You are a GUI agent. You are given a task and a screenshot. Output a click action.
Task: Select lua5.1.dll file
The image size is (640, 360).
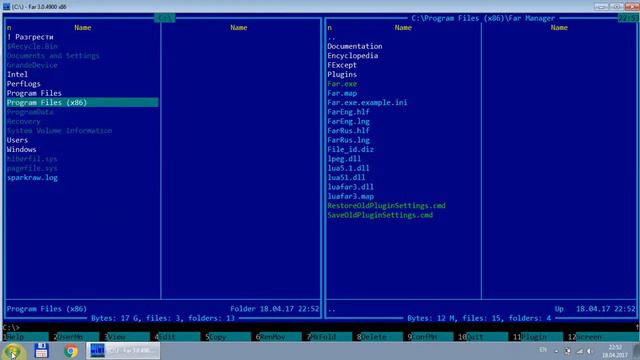coord(349,169)
